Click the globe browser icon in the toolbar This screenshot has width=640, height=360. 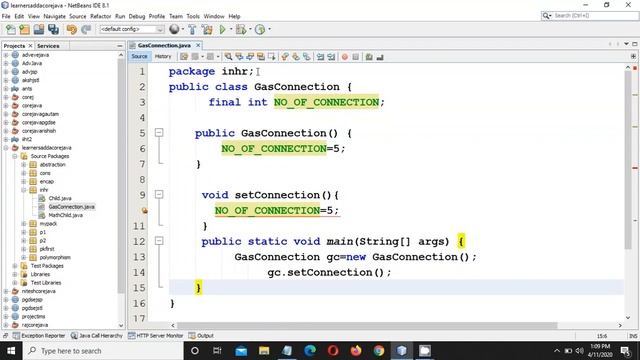coord(174,29)
